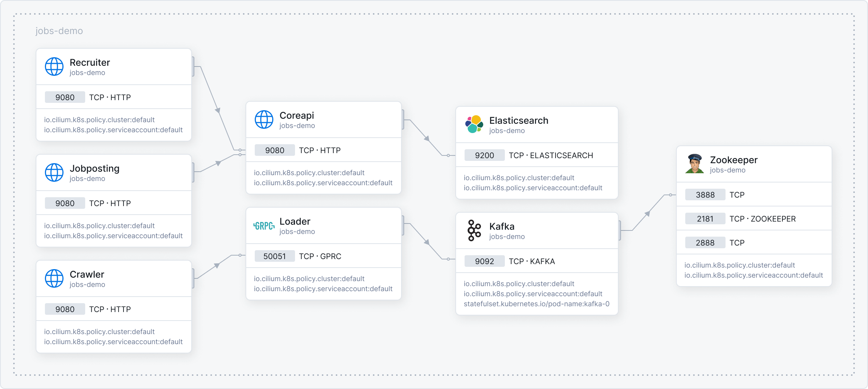Screen dimensions: 868x389
Task: Click Coreapi policy.cluster:default label
Action: pos(309,173)
